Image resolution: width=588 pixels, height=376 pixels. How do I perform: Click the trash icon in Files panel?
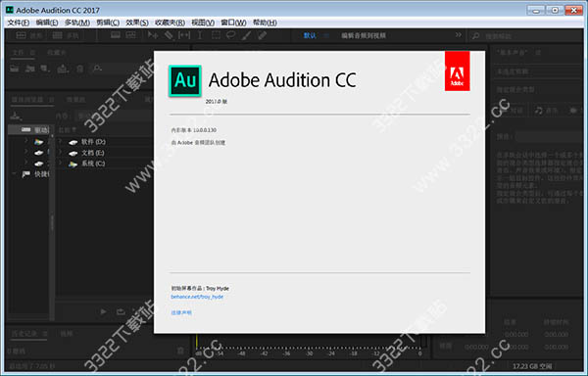tap(80, 69)
